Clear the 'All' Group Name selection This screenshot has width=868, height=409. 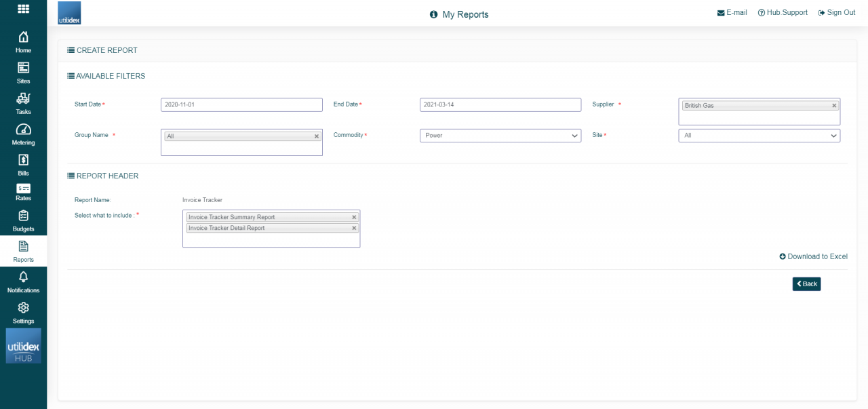point(316,136)
